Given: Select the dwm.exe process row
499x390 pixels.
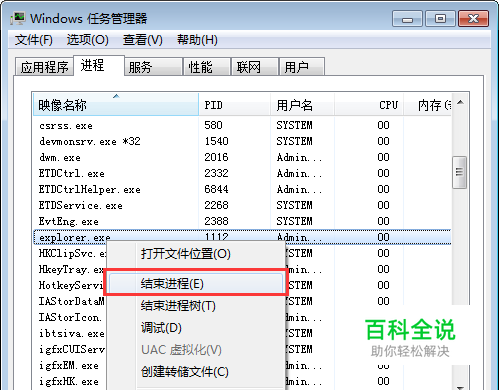Looking at the screenshot, I should pyautogui.click(x=242, y=157).
